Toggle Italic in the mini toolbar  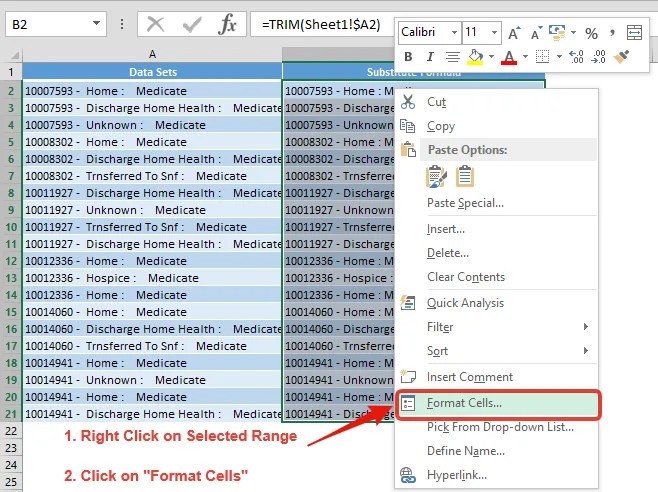430,57
